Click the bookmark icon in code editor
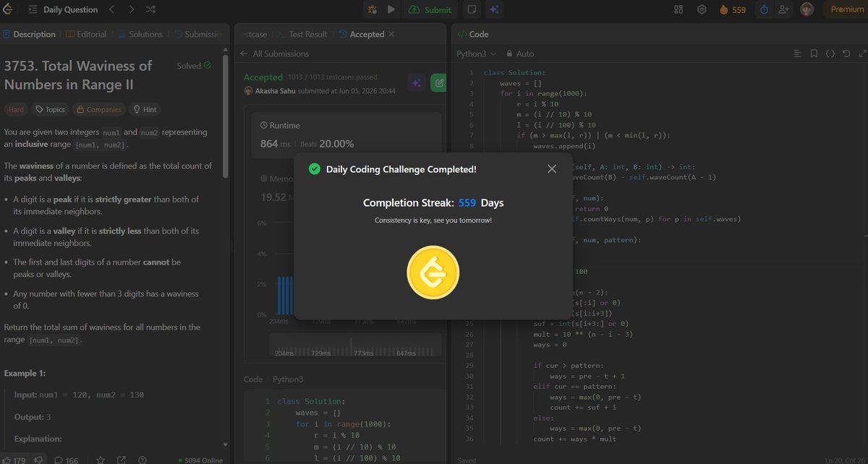This screenshot has width=868, height=464. (814, 53)
